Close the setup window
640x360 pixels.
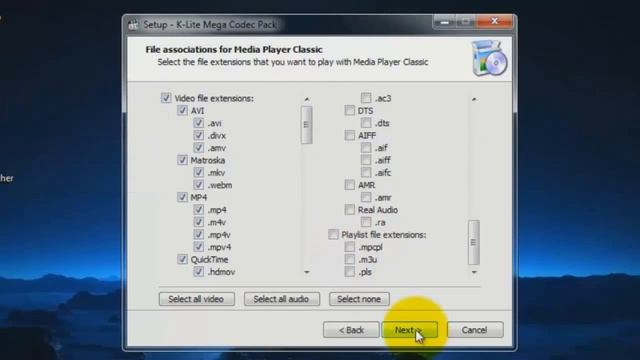coord(494,21)
